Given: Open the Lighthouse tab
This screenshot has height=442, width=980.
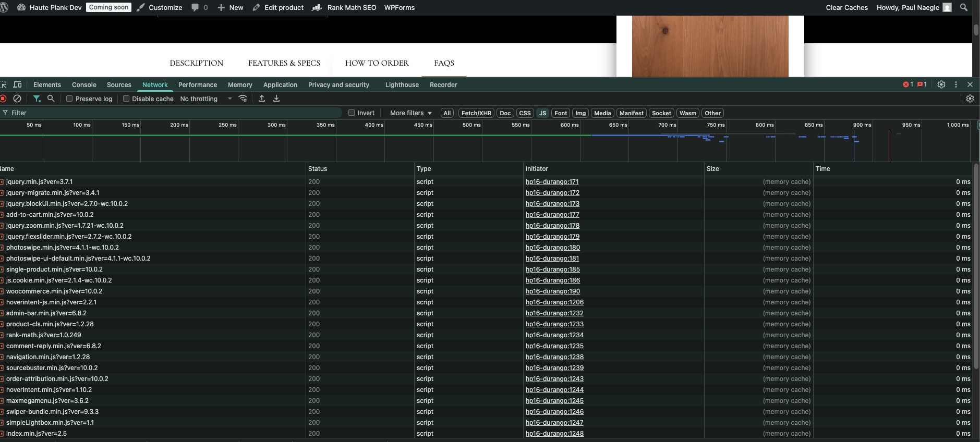Looking at the screenshot, I should [x=402, y=84].
